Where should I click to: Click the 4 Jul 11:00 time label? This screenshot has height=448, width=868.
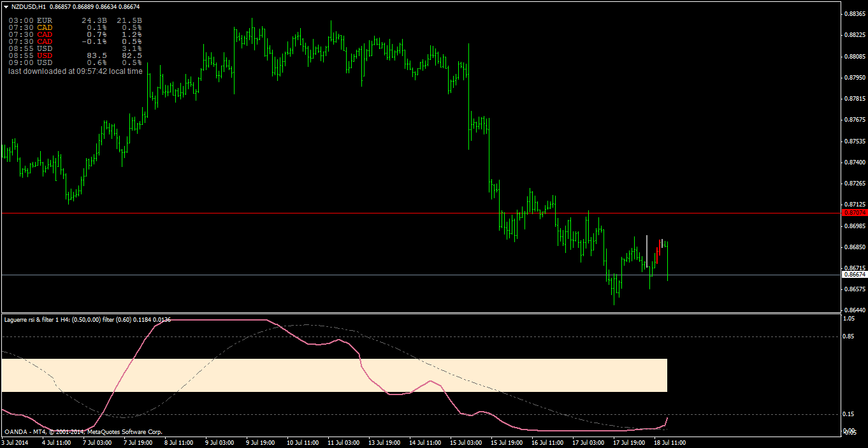pos(56,442)
